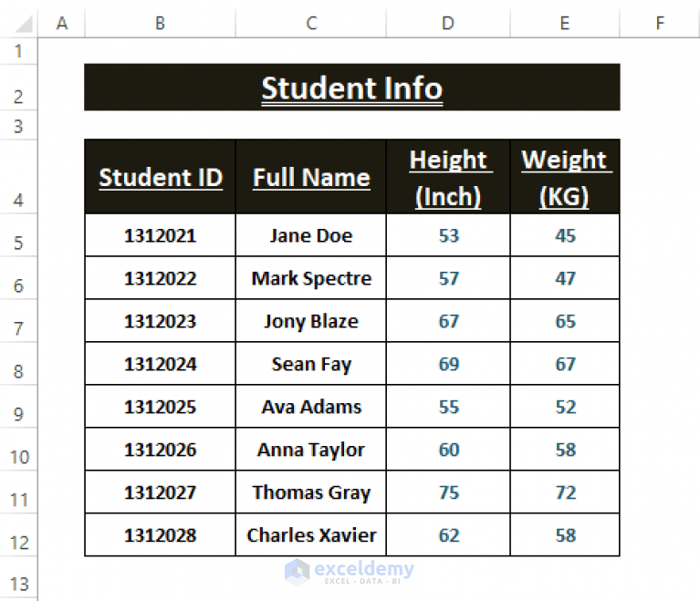Select the Full Name header cell
The image size is (700, 601).
coord(310,177)
